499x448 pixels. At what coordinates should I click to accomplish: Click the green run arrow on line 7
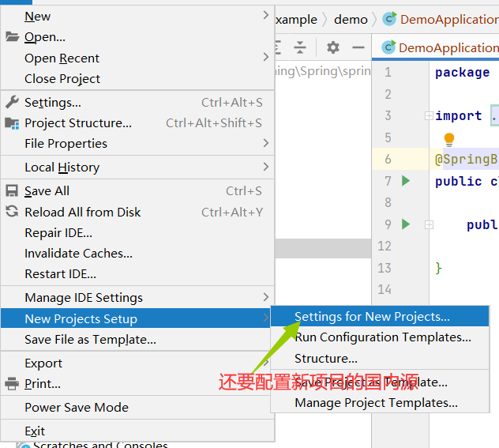[406, 181]
